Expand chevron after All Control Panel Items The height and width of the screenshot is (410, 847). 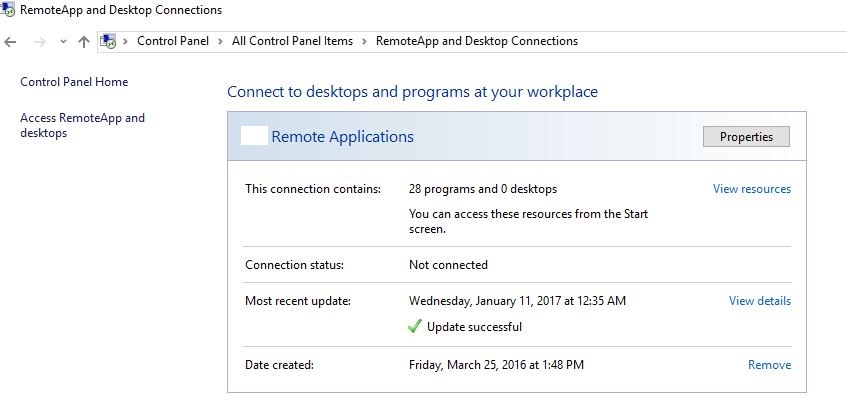coord(364,42)
